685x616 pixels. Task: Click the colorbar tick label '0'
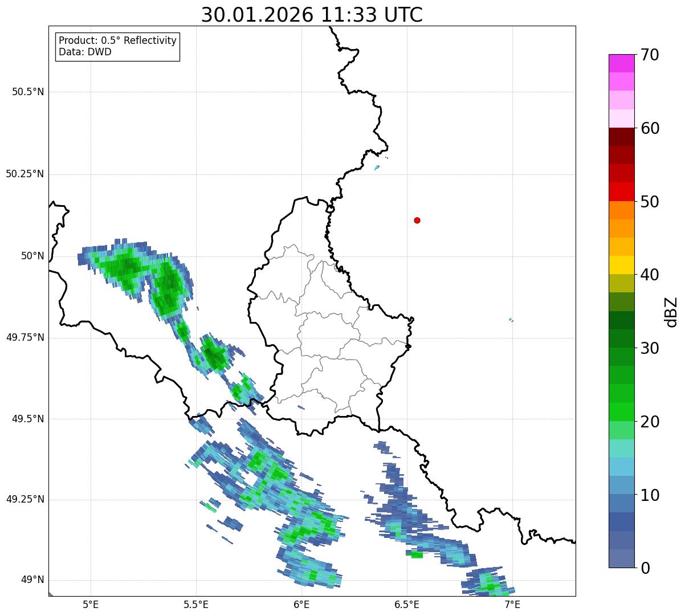(645, 568)
